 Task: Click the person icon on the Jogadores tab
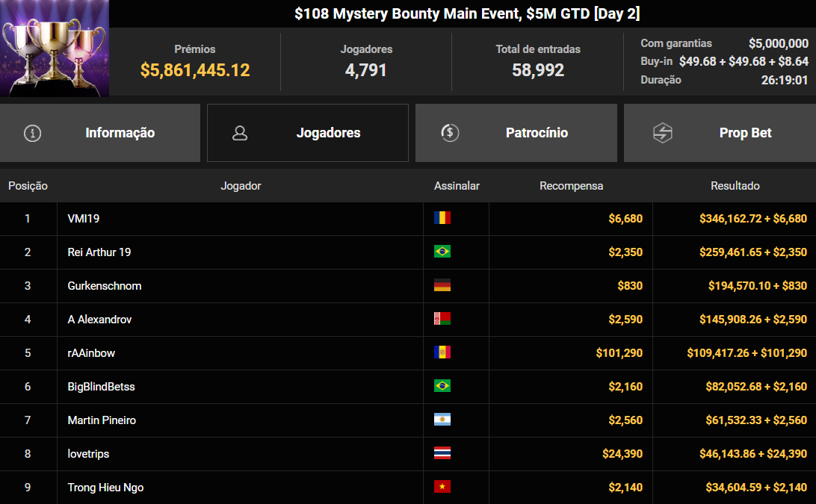[x=240, y=133]
